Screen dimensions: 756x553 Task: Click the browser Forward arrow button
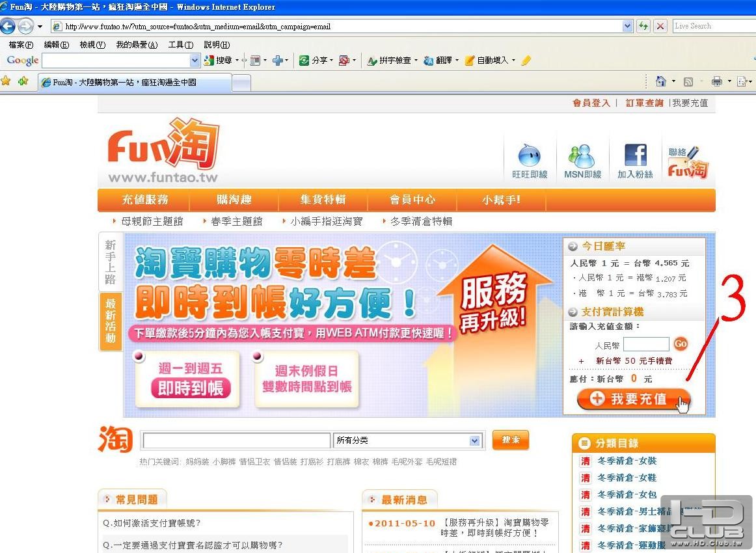tap(25, 26)
